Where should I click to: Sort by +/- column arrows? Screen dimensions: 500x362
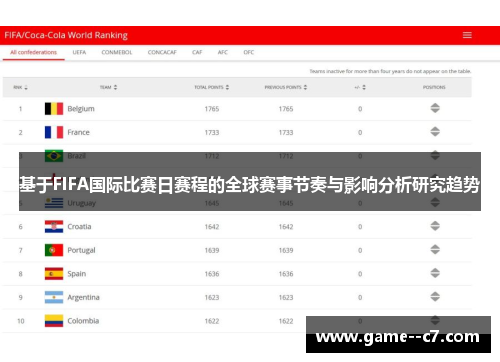pos(364,87)
